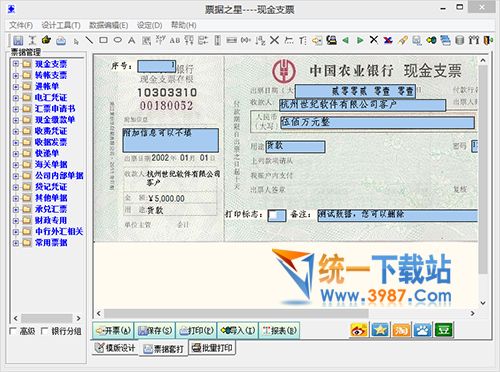Select the 中行外汇相关 folder in tree
The height and width of the screenshot is (372, 500).
click(59, 231)
